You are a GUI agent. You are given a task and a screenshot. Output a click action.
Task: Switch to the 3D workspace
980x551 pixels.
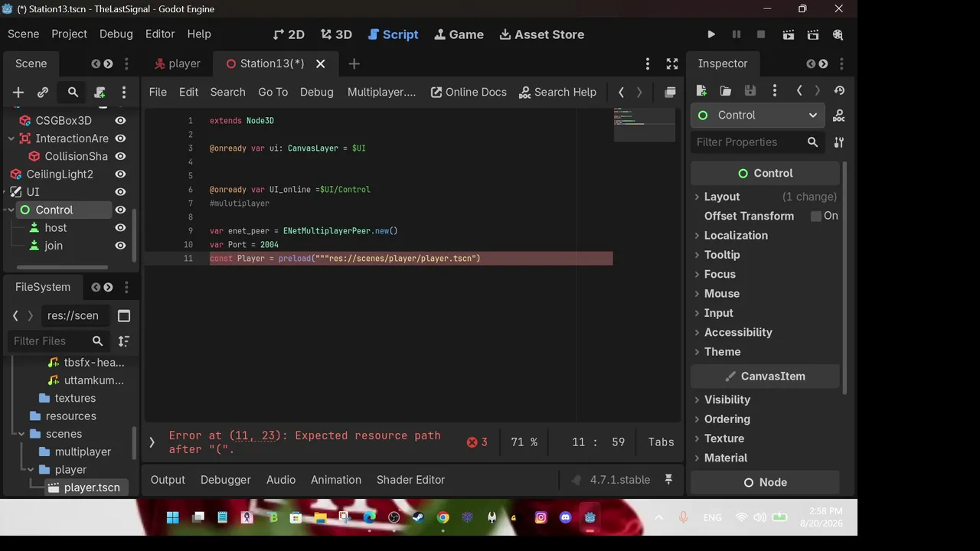336,34
